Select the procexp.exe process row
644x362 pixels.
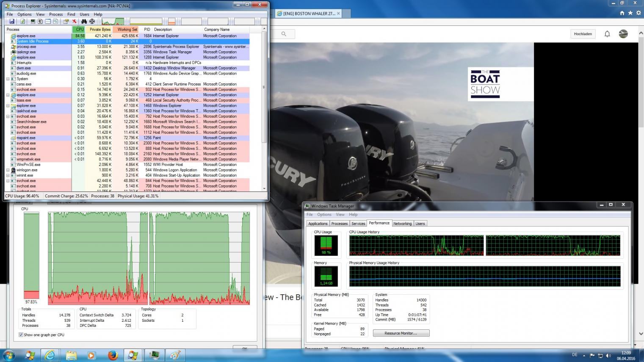pos(127,47)
